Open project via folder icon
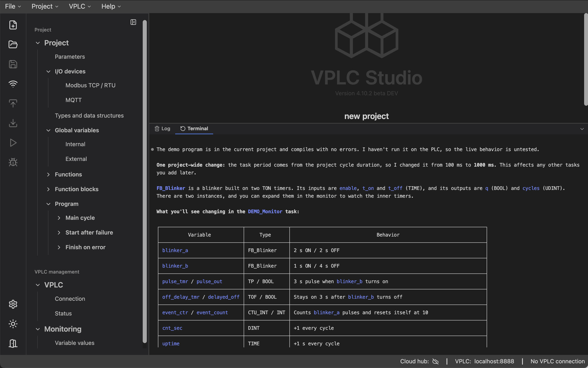The width and height of the screenshot is (588, 368). tap(13, 44)
